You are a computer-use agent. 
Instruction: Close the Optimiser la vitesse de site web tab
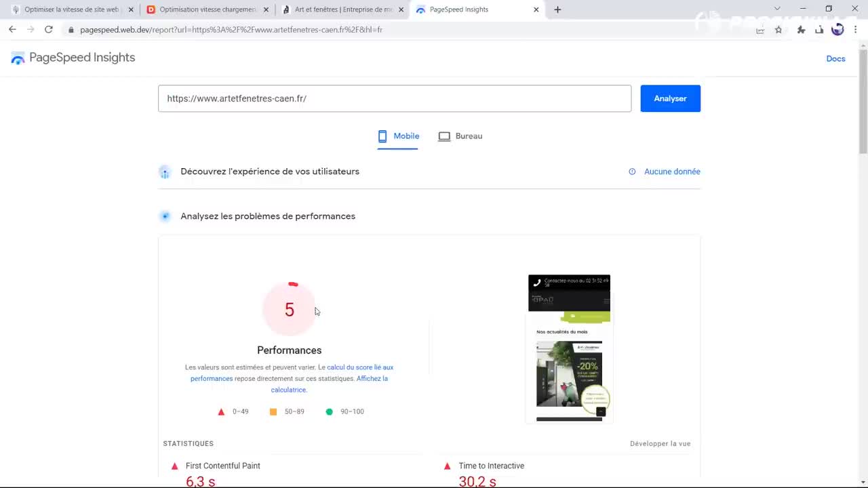[131, 9]
